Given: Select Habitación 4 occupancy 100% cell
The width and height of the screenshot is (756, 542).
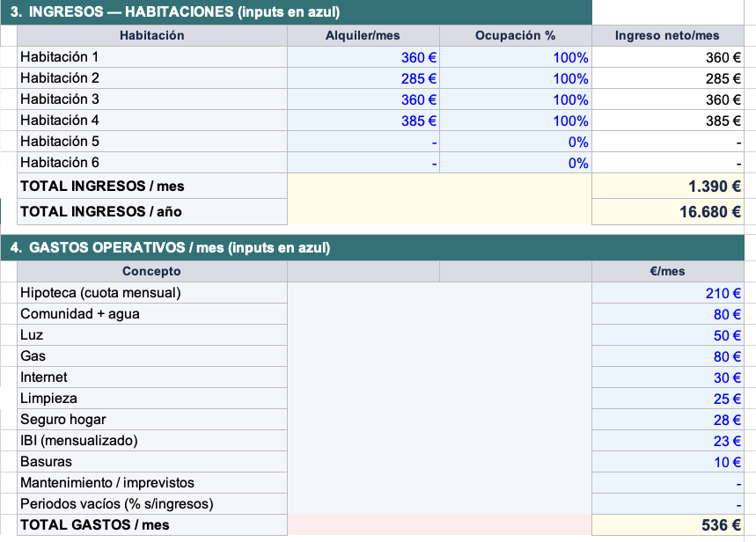Looking at the screenshot, I should [516, 121].
